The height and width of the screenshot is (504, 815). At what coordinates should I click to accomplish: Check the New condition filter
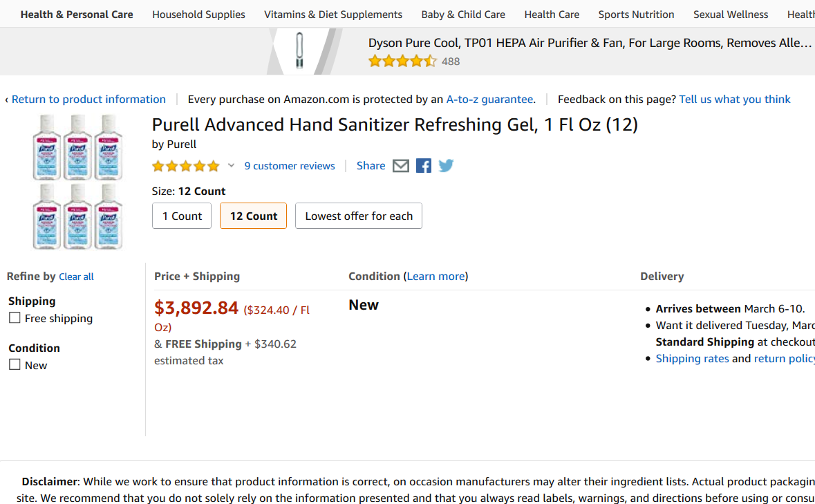pyautogui.click(x=15, y=364)
